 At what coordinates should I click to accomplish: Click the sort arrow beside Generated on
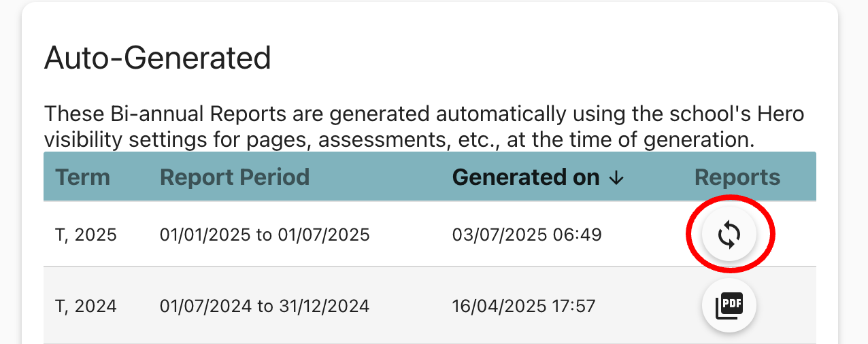[616, 178]
